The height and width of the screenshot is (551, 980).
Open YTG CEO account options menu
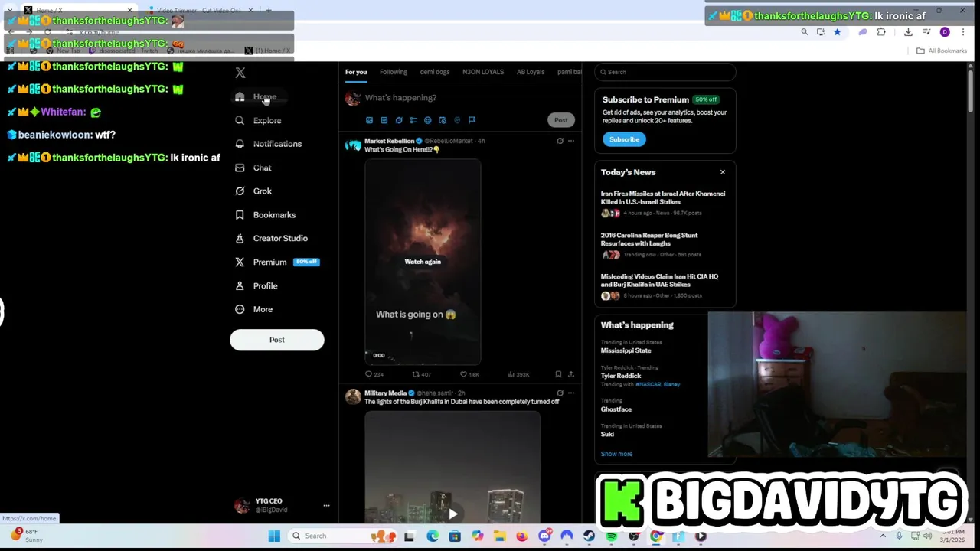[x=326, y=506]
